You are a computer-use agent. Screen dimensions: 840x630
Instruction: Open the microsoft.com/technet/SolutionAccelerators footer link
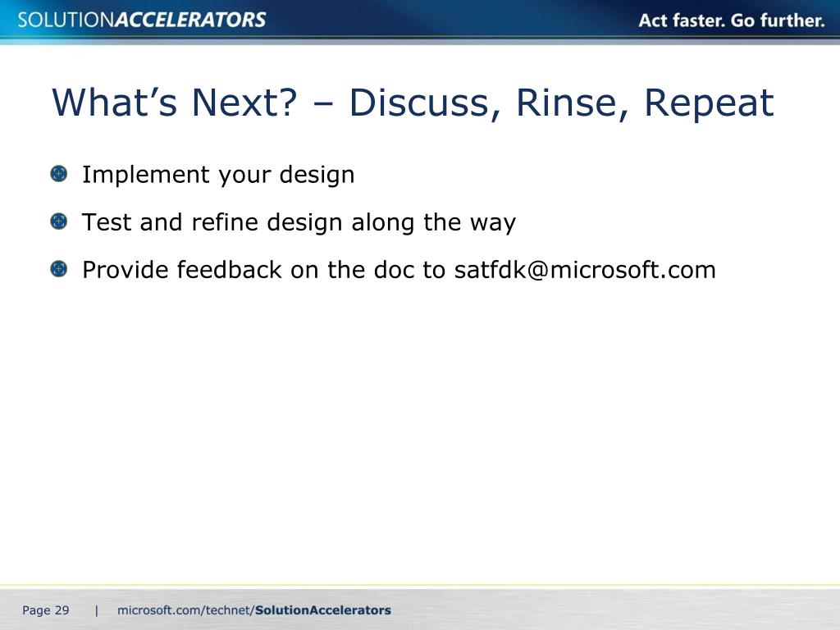pos(254,610)
